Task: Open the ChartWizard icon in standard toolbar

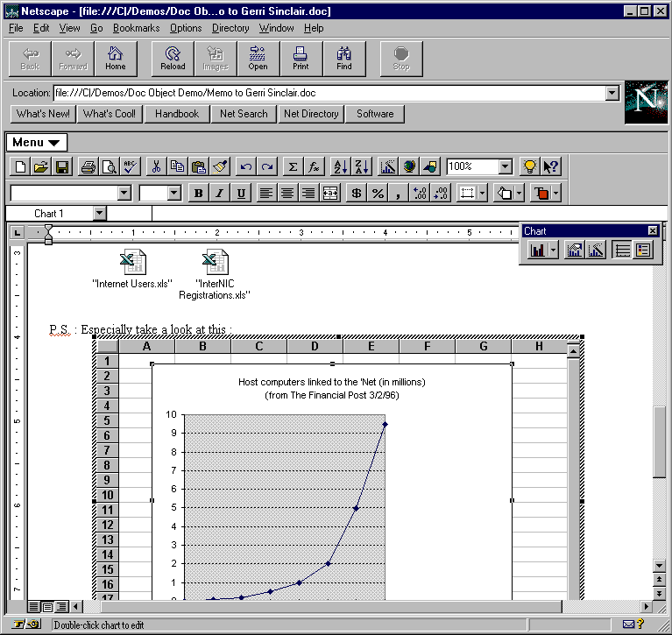Action: pos(387,166)
